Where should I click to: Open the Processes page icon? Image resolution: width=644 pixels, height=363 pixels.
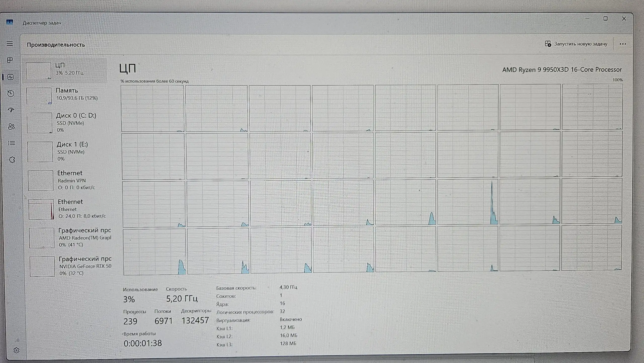[10, 60]
